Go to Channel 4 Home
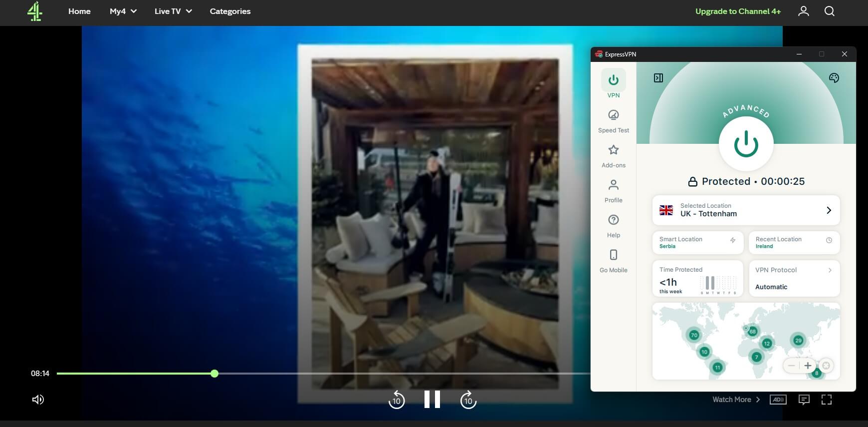The height and width of the screenshot is (427, 868). (79, 11)
